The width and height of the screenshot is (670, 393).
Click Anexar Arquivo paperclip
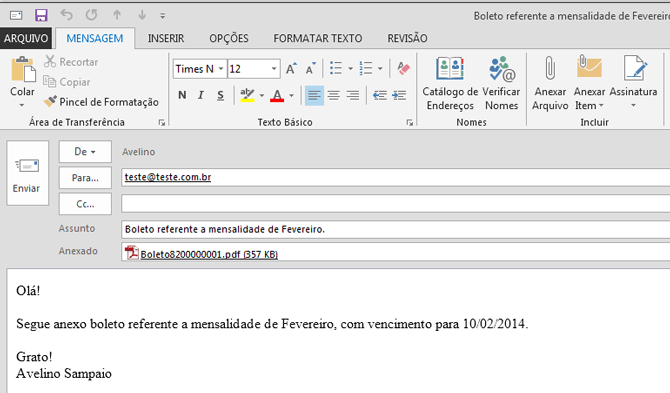(x=550, y=84)
